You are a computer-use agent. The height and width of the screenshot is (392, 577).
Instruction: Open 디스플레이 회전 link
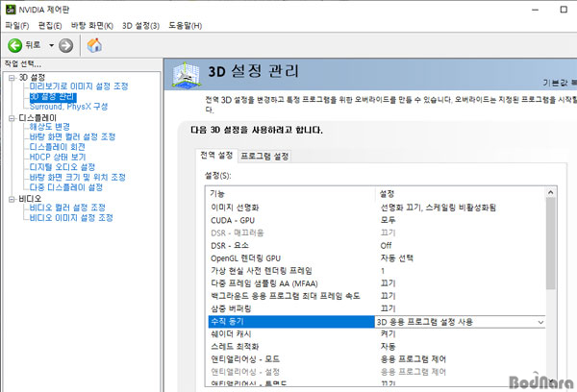tap(57, 147)
